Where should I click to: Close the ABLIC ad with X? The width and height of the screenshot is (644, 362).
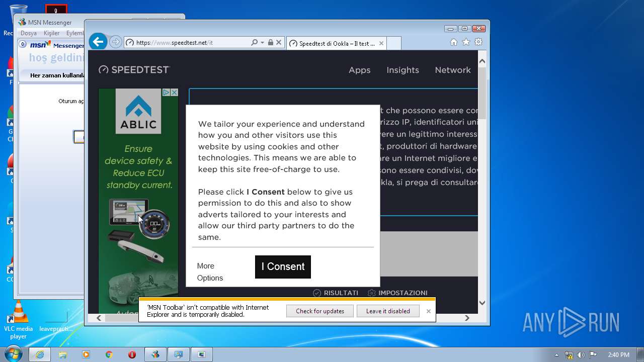click(x=174, y=93)
